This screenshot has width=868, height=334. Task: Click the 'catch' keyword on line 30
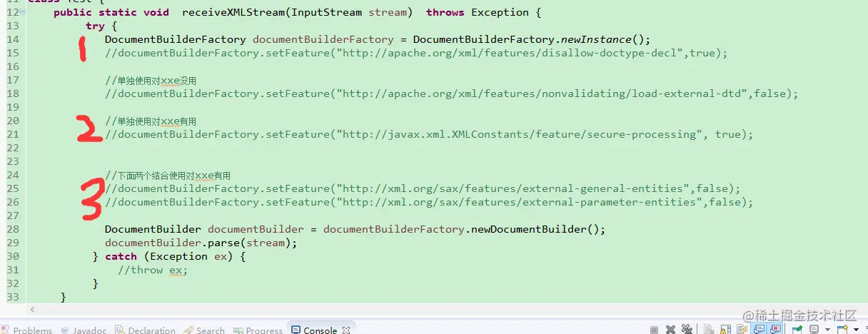[121, 256]
